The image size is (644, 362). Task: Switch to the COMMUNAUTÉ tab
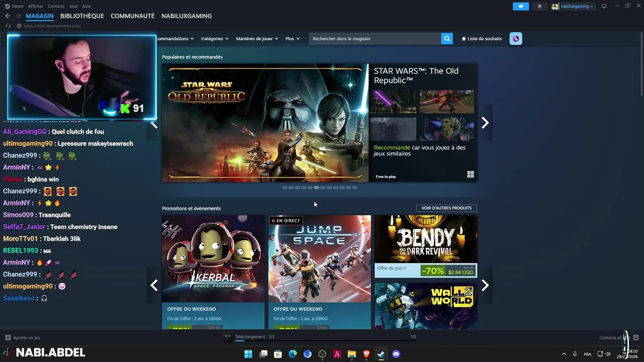point(132,16)
